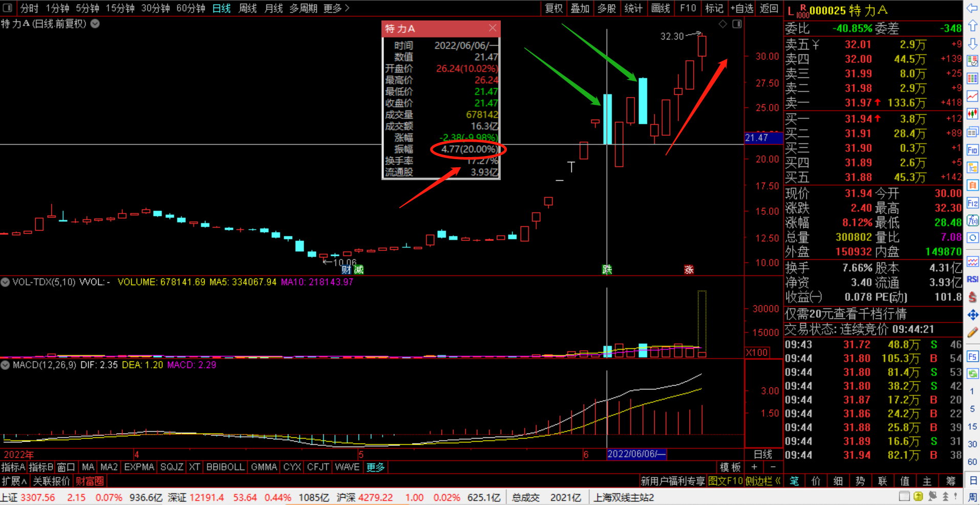Click the down arrow sidebar icon

click(972, 43)
